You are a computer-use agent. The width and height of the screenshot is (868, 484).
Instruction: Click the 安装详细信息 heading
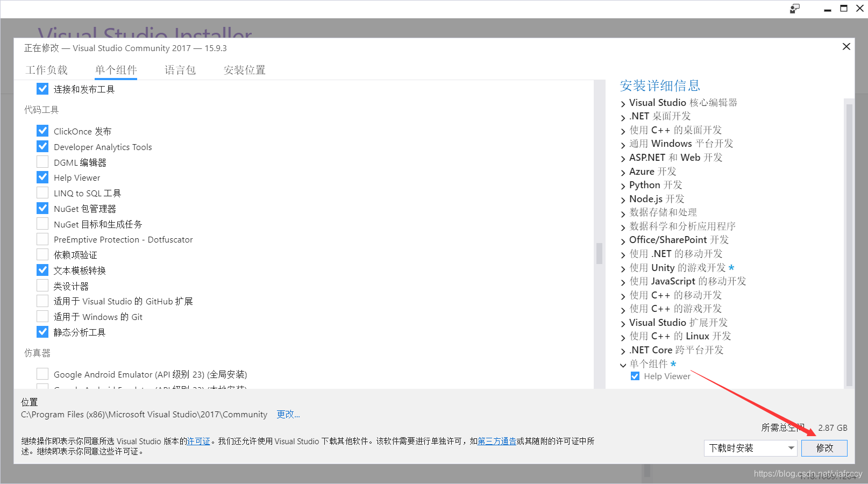click(x=660, y=86)
